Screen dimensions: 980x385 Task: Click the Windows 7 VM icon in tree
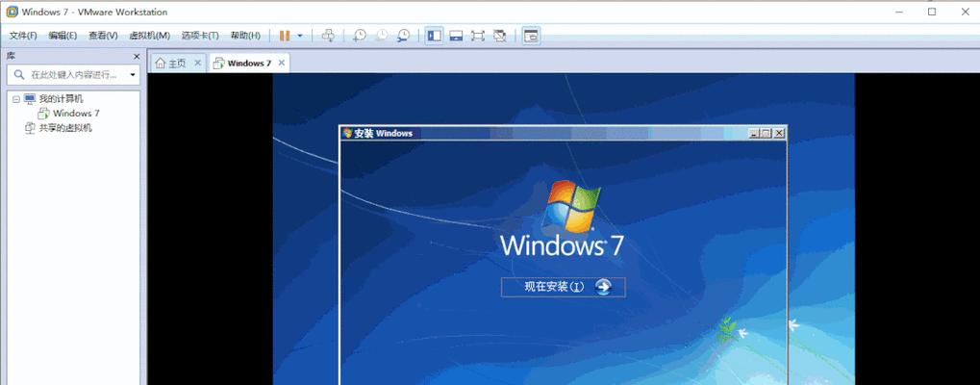[43, 114]
